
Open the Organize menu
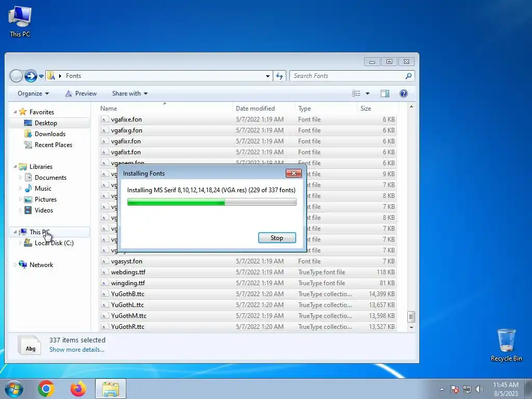33,94
